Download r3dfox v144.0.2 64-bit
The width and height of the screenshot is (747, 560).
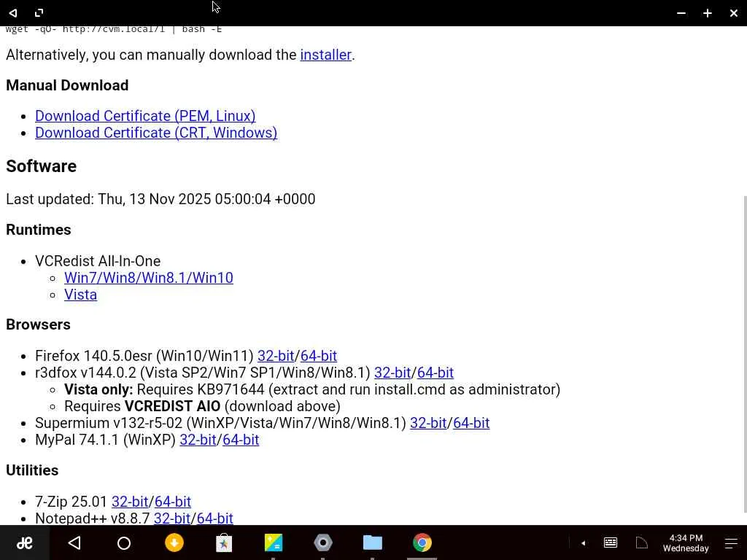(436, 373)
